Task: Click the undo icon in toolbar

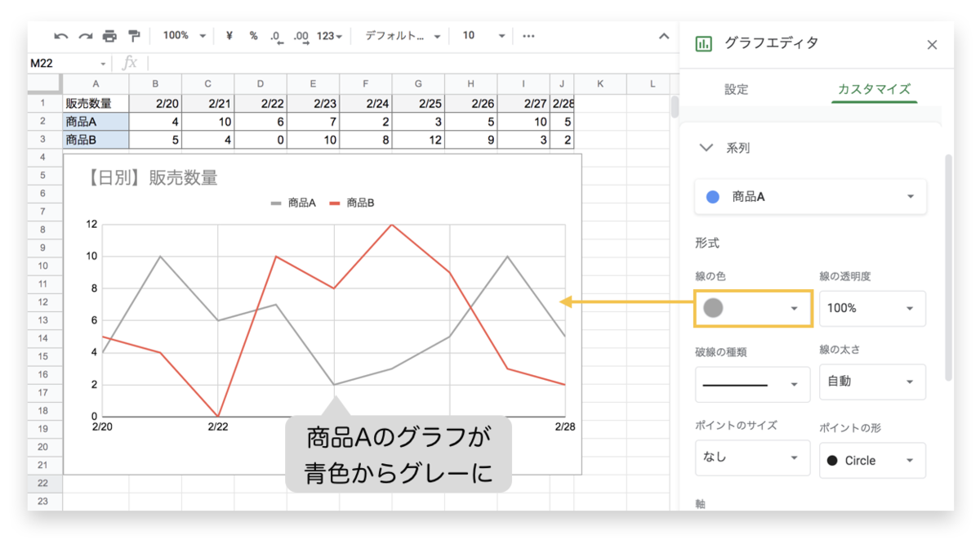Action: [61, 36]
